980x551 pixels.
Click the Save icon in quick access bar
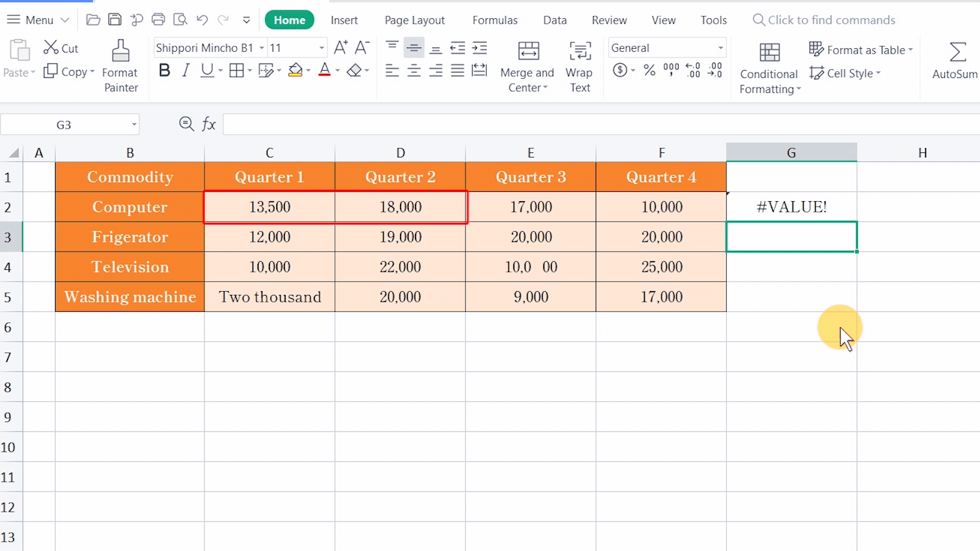(x=115, y=20)
